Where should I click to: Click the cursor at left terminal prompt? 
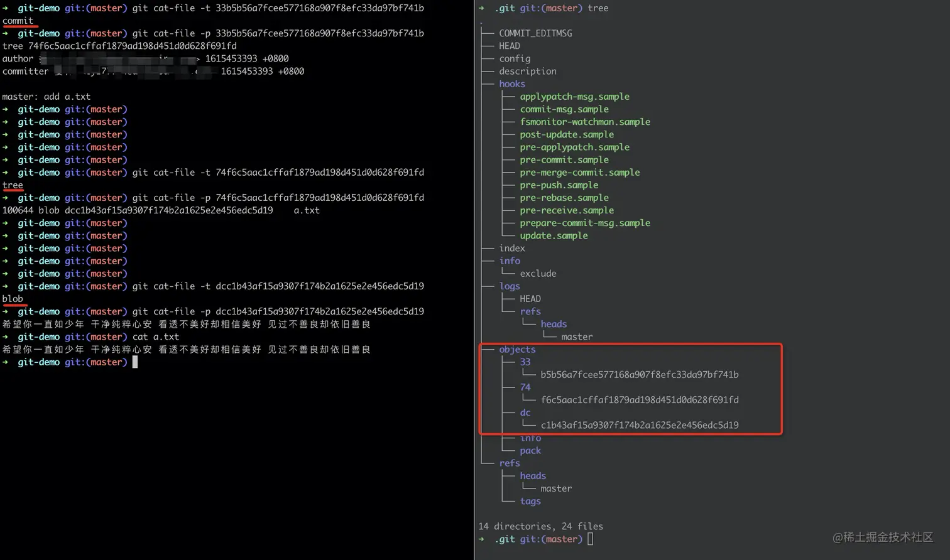135,362
